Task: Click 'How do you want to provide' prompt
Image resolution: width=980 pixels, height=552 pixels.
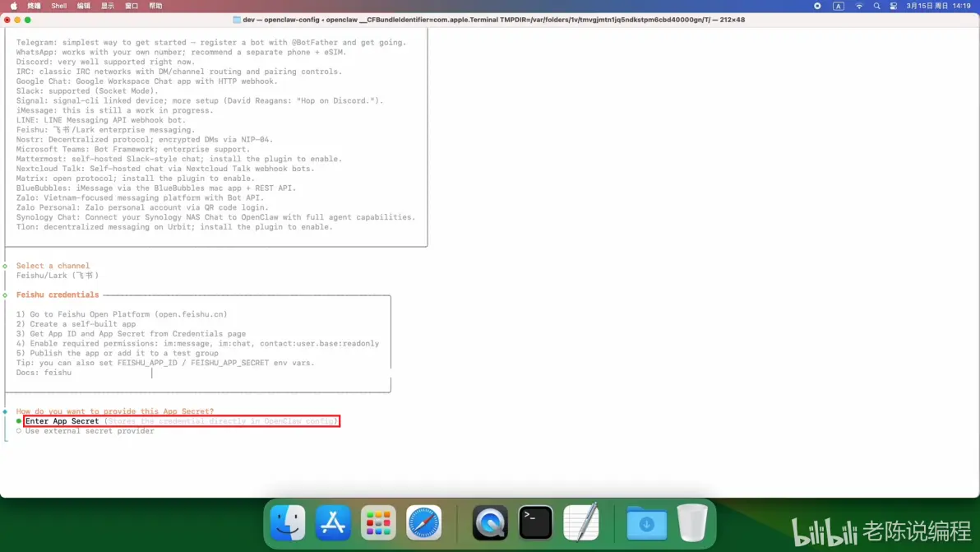Action: pyautogui.click(x=115, y=411)
